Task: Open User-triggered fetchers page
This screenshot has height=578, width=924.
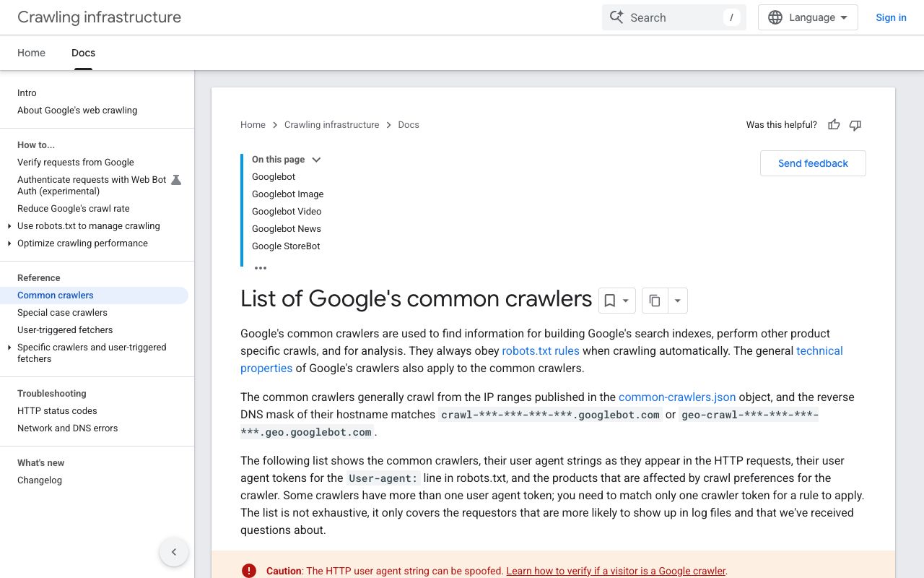Action: (x=65, y=330)
